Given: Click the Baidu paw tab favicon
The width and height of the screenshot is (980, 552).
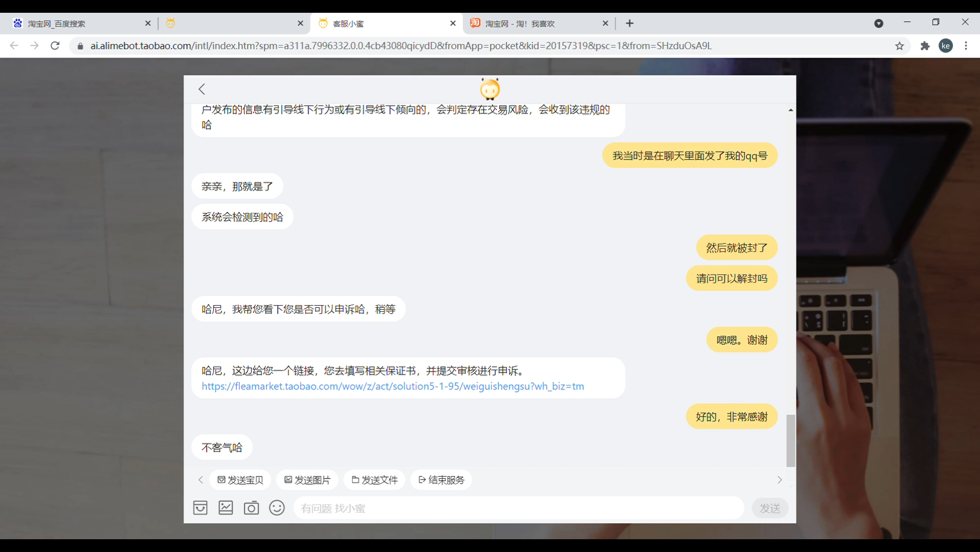Looking at the screenshot, I should click(18, 23).
